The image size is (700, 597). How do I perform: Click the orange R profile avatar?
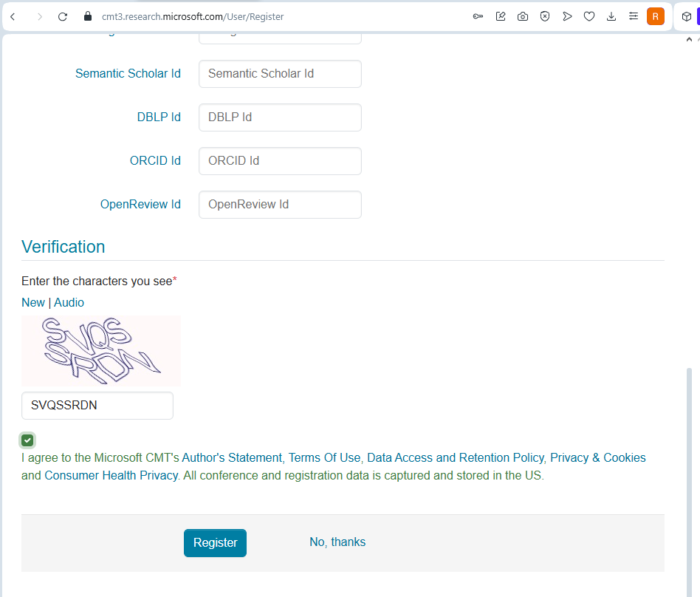655,16
